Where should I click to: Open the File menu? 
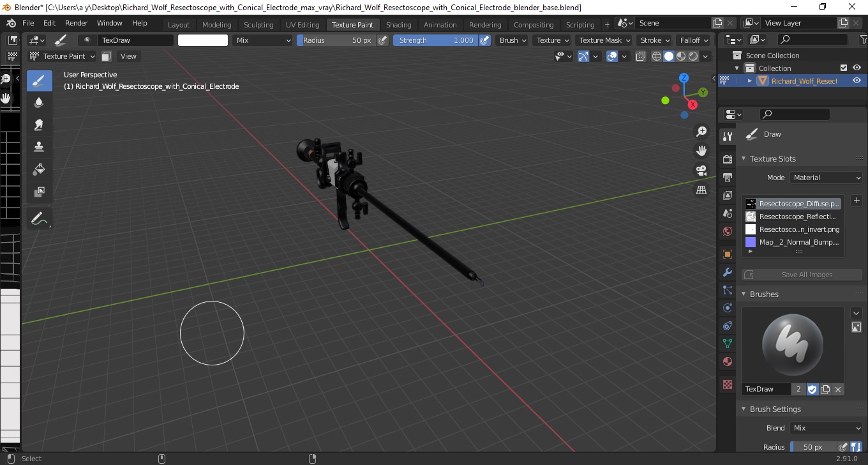(28, 23)
